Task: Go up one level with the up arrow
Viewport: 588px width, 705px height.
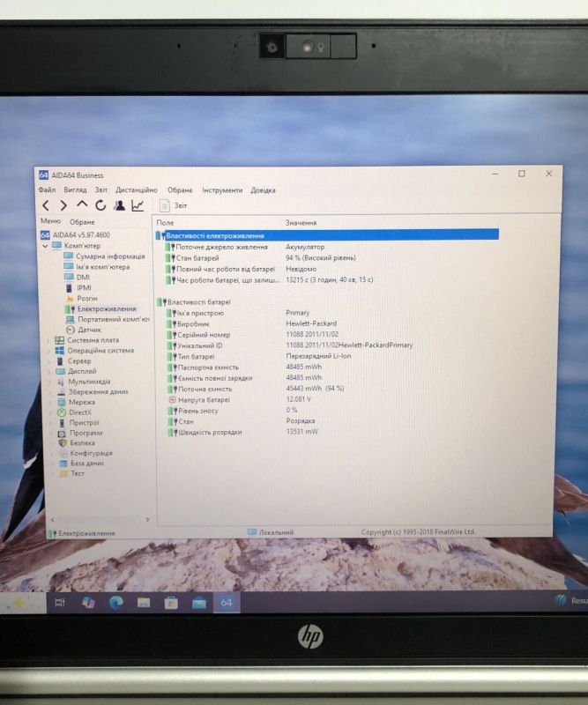Action: [x=82, y=204]
